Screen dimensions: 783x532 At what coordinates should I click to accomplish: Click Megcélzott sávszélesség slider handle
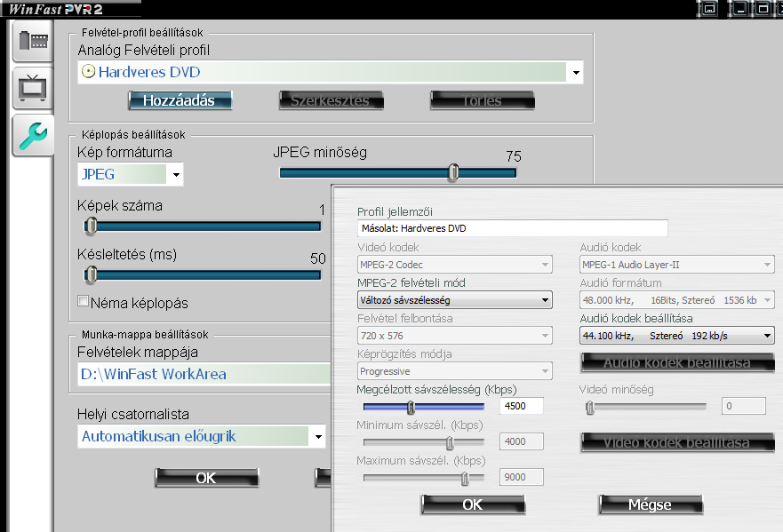pos(411,408)
